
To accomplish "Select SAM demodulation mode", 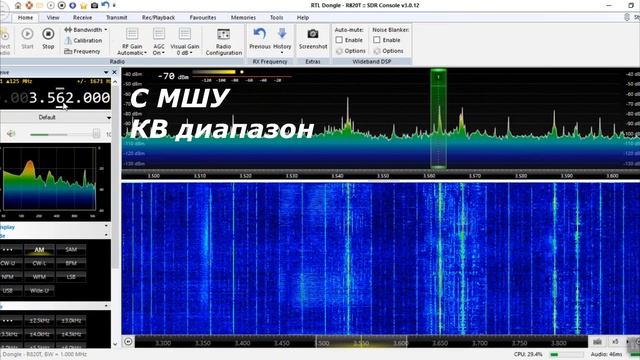I will [x=71, y=249].
